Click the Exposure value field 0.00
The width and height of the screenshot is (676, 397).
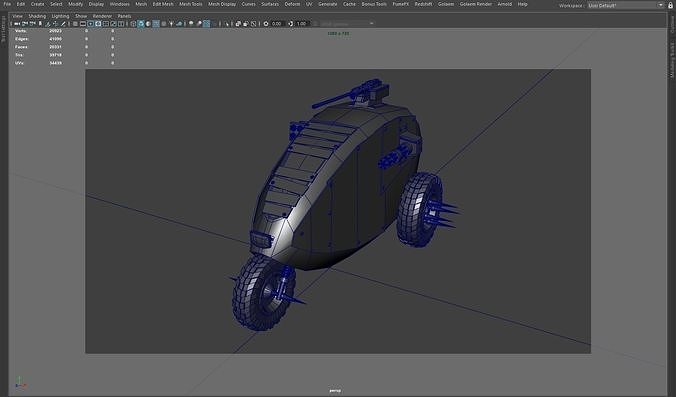pos(277,24)
